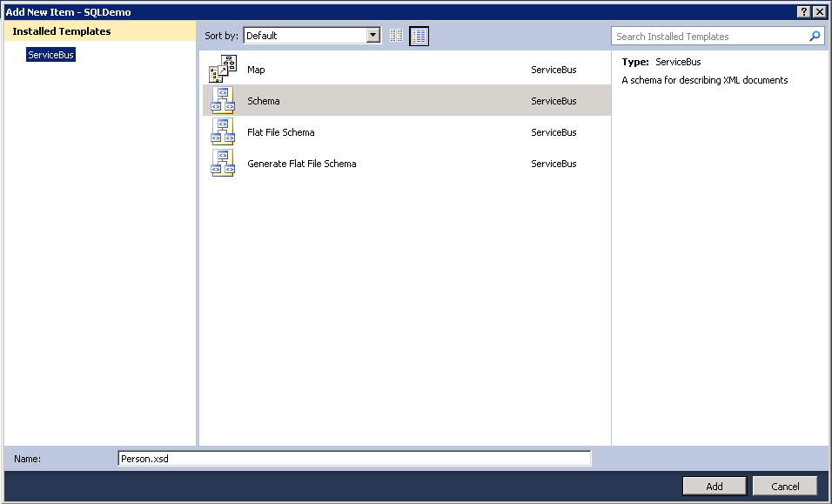Image resolution: width=832 pixels, height=504 pixels.
Task: Expand the Sort by dropdown arrow
Action: (373, 36)
